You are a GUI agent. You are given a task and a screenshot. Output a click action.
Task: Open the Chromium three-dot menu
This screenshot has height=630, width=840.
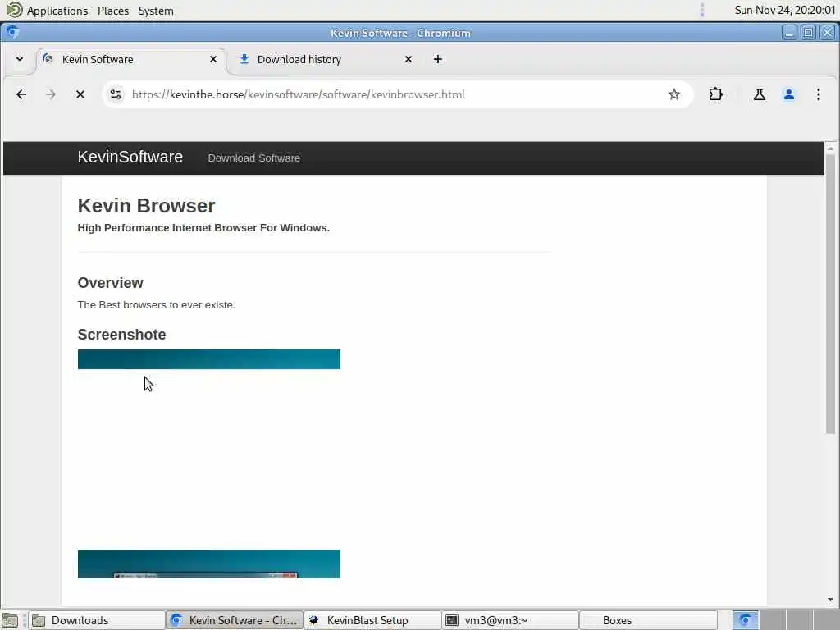tap(818, 95)
